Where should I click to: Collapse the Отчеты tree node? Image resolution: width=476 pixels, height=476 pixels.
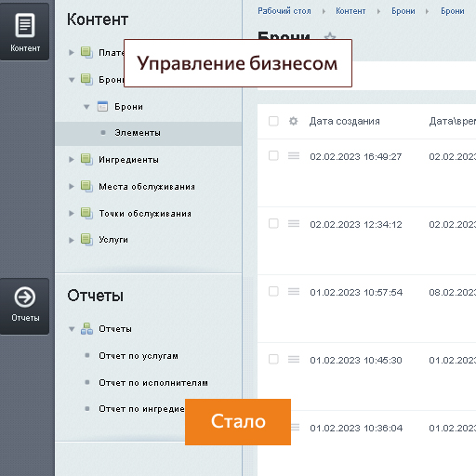tap(72, 329)
